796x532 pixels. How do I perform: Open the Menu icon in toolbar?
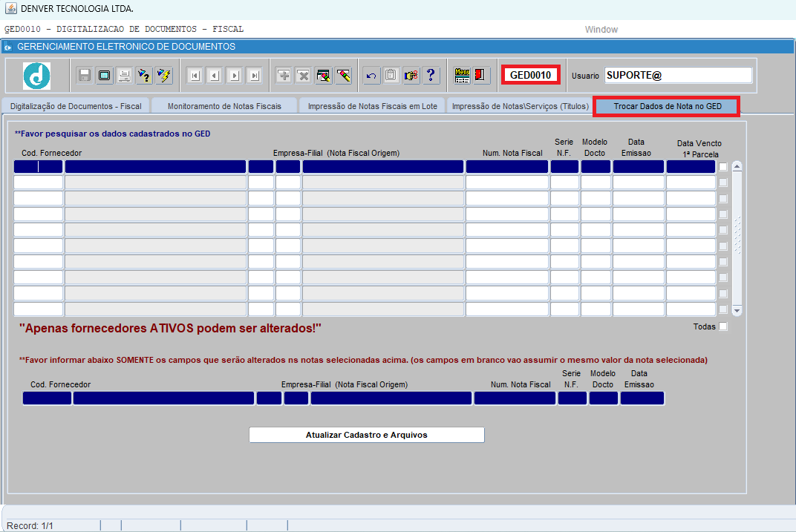tap(462, 75)
